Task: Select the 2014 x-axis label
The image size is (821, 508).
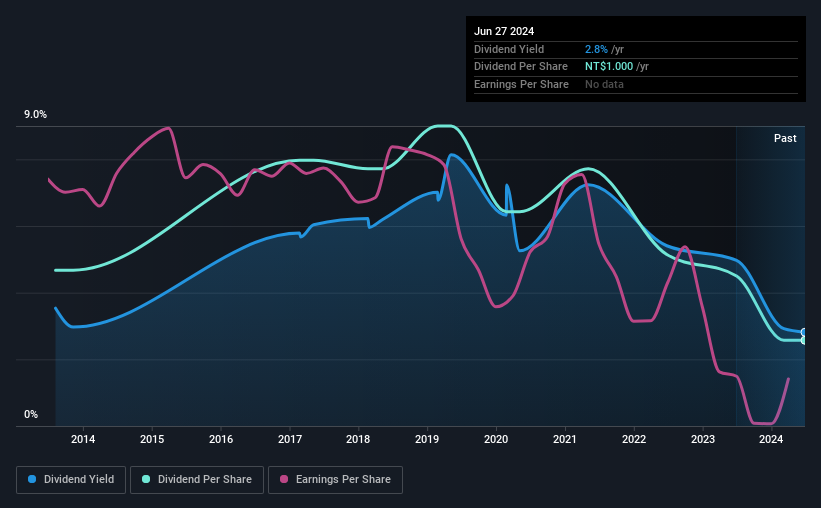Action: (83, 439)
